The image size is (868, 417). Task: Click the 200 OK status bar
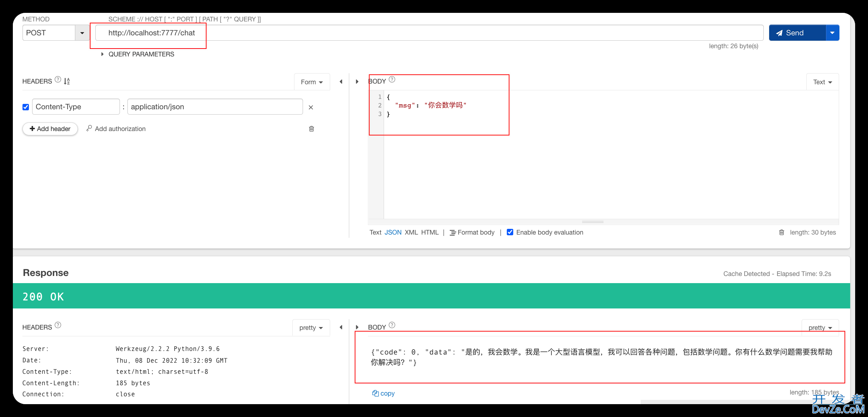[432, 296]
